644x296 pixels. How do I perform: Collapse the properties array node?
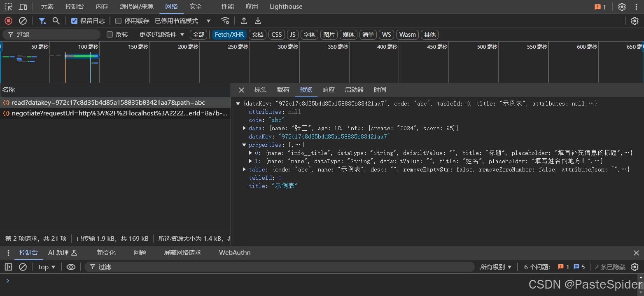[245, 145]
